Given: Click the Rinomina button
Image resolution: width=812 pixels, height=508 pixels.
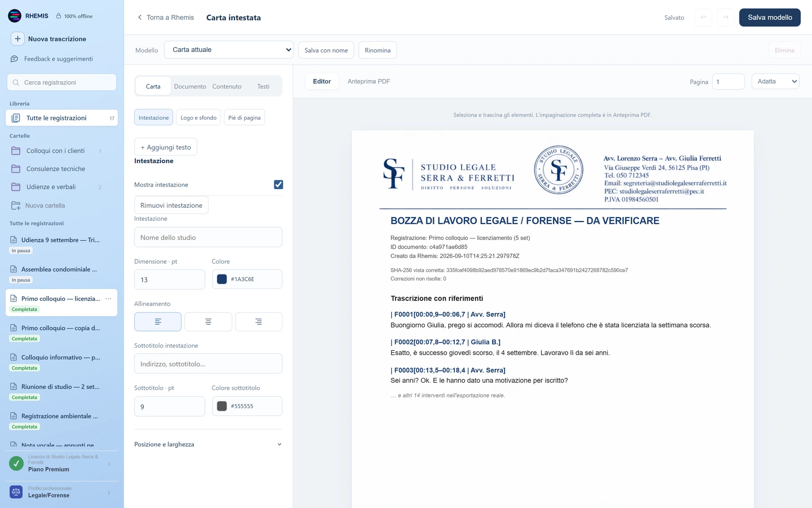Looking at the screenshot, I should pos(378,50).
